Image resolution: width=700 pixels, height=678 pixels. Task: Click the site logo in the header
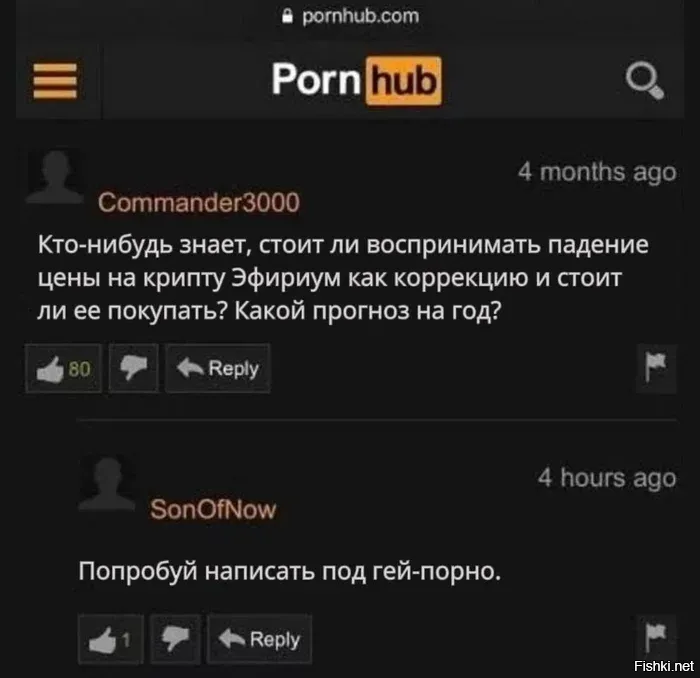pos(357,81)
